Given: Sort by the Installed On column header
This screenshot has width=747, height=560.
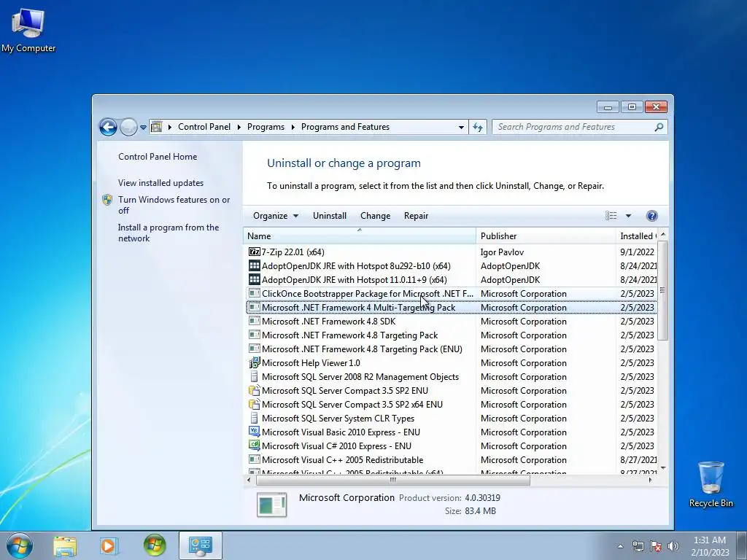Looking at the screenshot, I should (x=636, y=236).
